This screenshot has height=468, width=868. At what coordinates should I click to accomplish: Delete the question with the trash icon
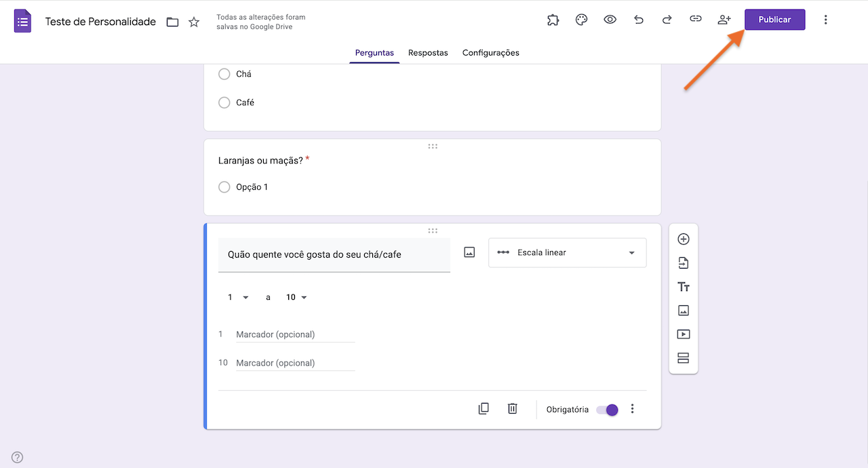pos(513,408)
